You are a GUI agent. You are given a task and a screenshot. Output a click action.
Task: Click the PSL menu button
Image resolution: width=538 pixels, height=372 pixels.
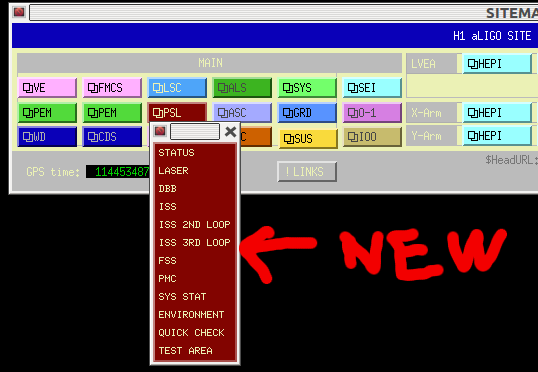[177, 112]
